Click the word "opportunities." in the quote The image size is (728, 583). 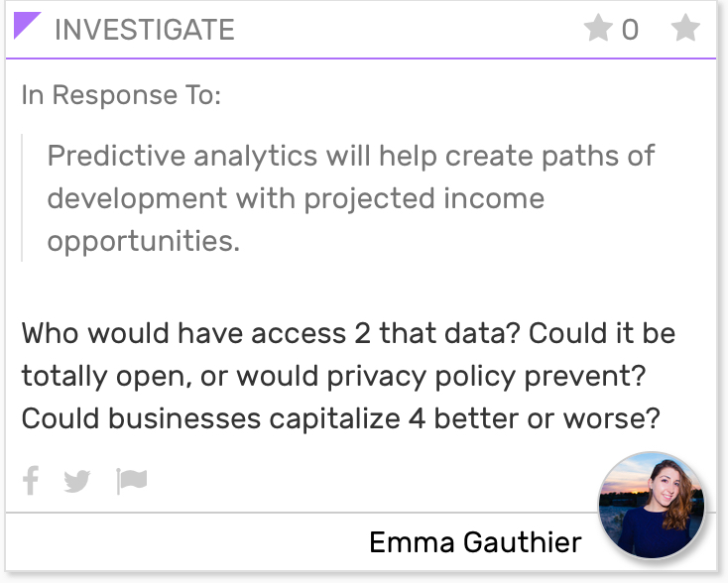144,241
